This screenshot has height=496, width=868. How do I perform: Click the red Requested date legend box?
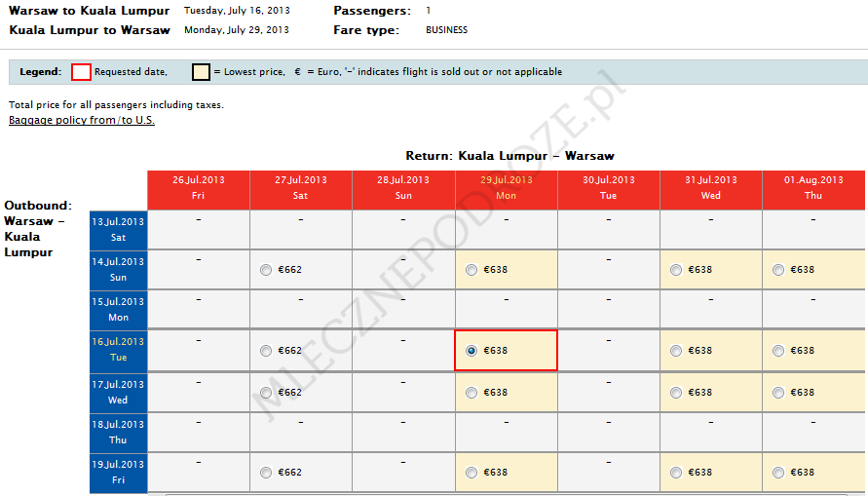(81, 72)
